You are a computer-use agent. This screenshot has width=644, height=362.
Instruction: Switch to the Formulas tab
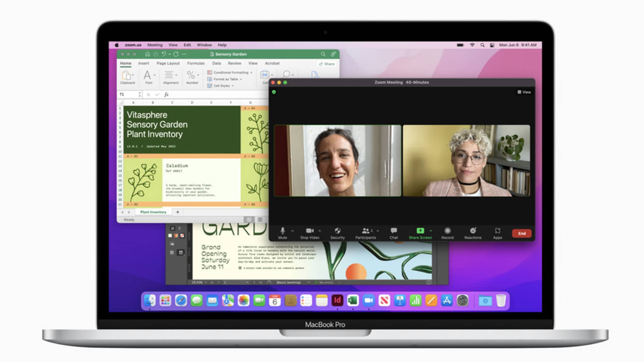tap(196, 63)
